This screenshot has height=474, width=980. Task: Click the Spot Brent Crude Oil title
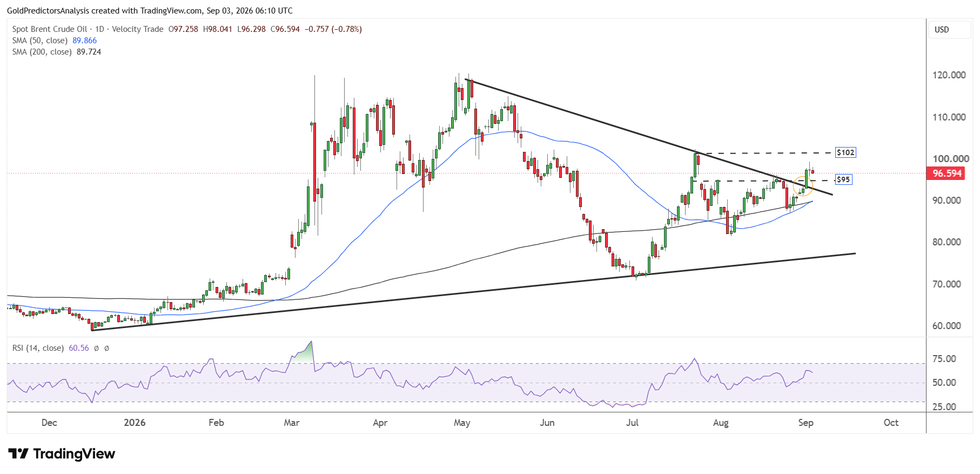click(x=50, y=29)
